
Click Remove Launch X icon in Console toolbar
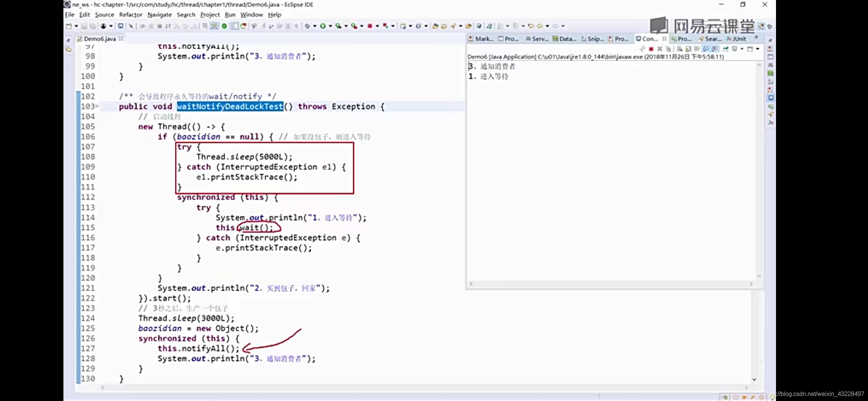pyautogui.click(x=660, y=49)
